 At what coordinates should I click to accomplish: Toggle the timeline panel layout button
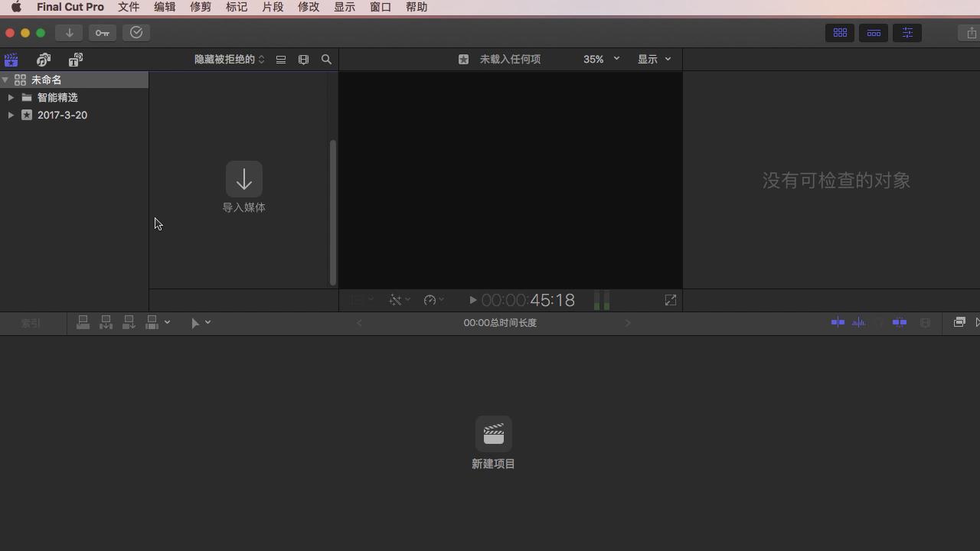pos(874,33)
